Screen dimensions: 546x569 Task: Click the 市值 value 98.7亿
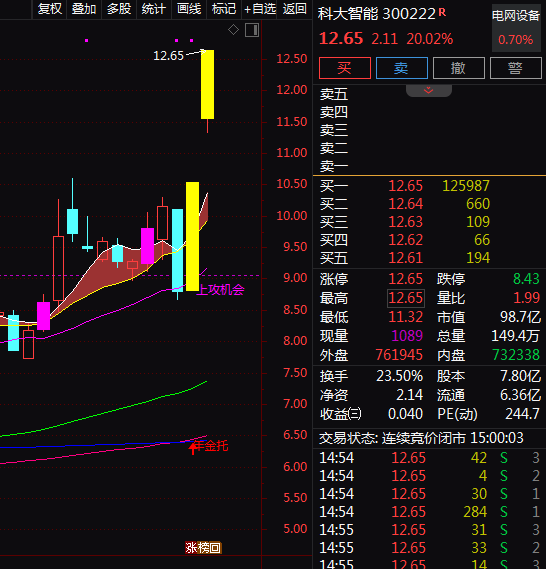tap(520, 317)
